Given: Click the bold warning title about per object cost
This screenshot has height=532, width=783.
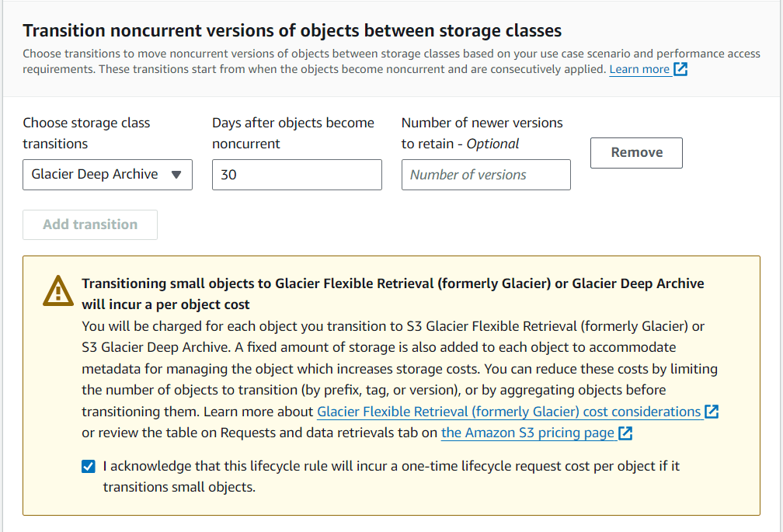Looking at the screenshot, I should click(393, 294).
